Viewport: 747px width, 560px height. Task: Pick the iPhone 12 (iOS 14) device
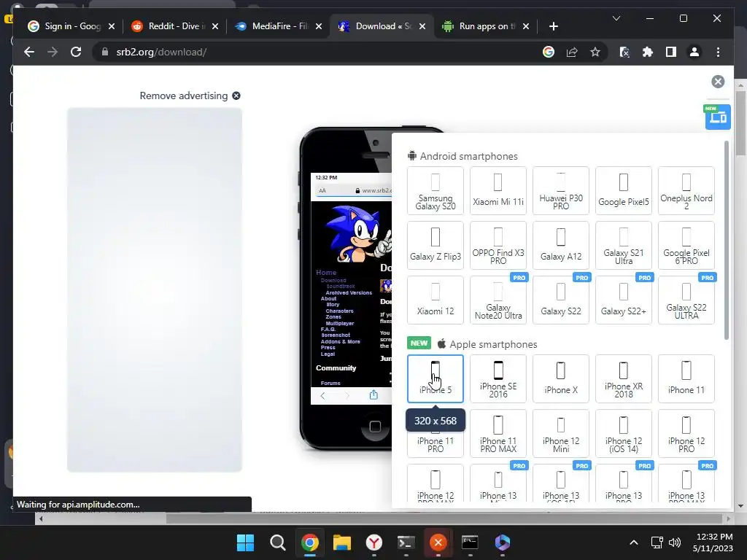(624, 434)
